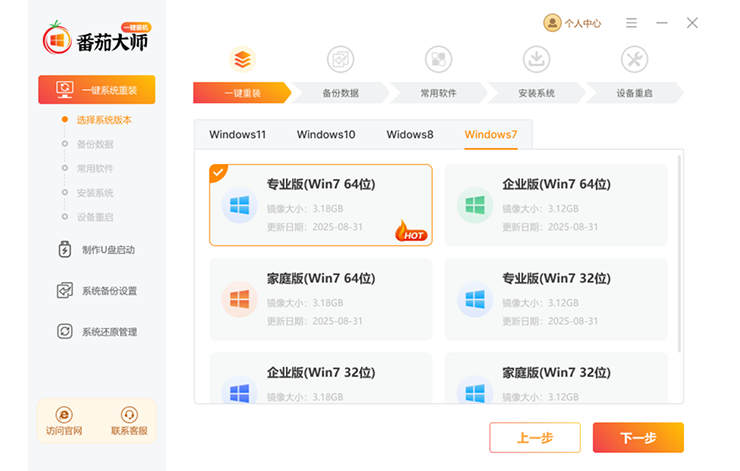Open the hamburger menu in title bar
The width and height of the screenshot is (740, 471).
coord(631,23)
